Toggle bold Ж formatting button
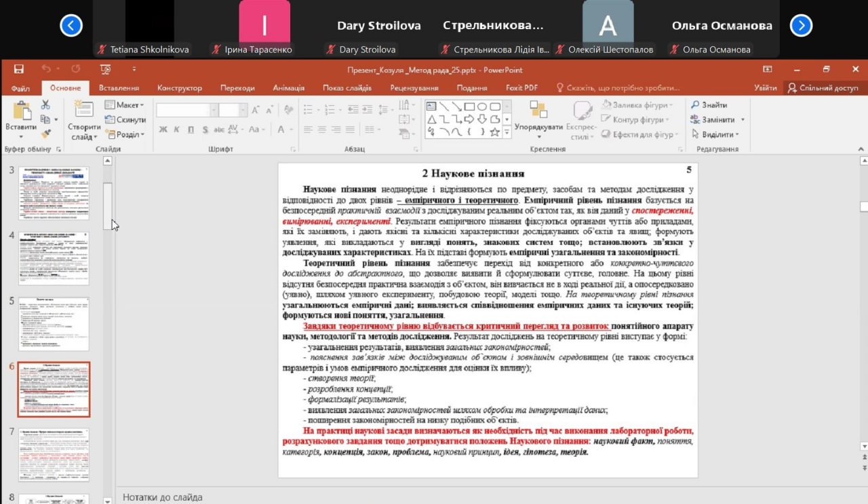868x504 pixels. point(163,130)
